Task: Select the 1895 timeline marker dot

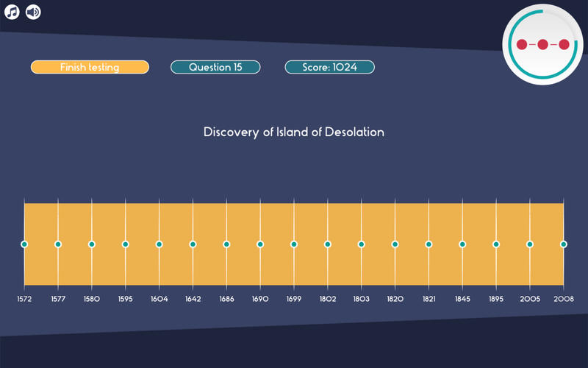Action: tap(496, 244)
